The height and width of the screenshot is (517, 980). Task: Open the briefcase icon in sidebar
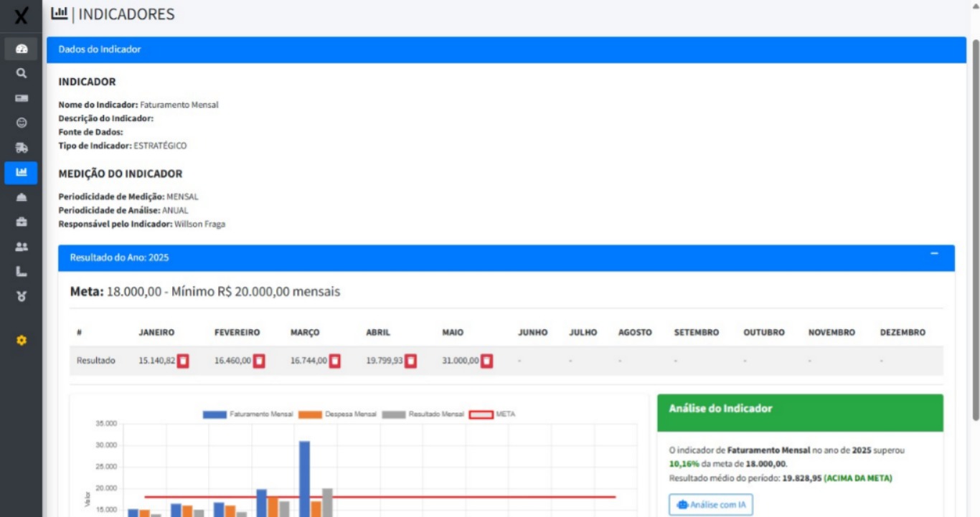tap(21, 222)
